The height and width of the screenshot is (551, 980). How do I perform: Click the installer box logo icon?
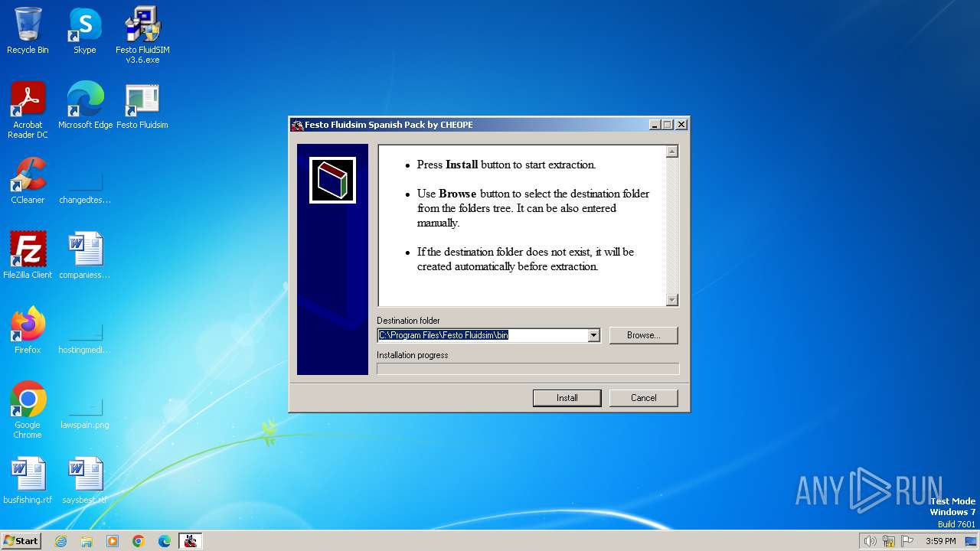(332, 181)
